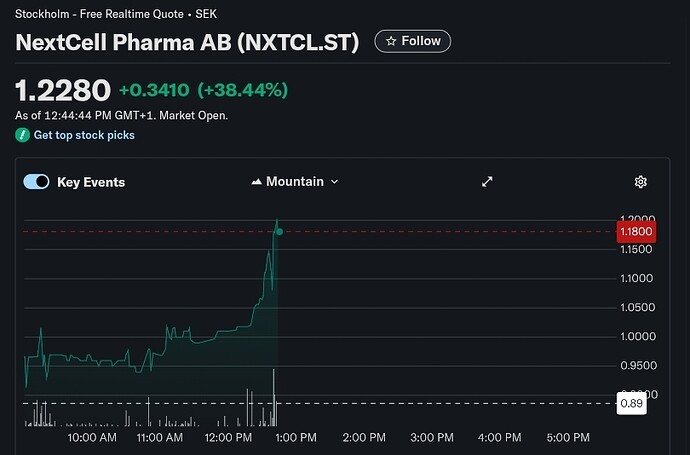Screen dimensions: 690x455
Task: Click the mountain chart type icon
Action: pos(256,182)
